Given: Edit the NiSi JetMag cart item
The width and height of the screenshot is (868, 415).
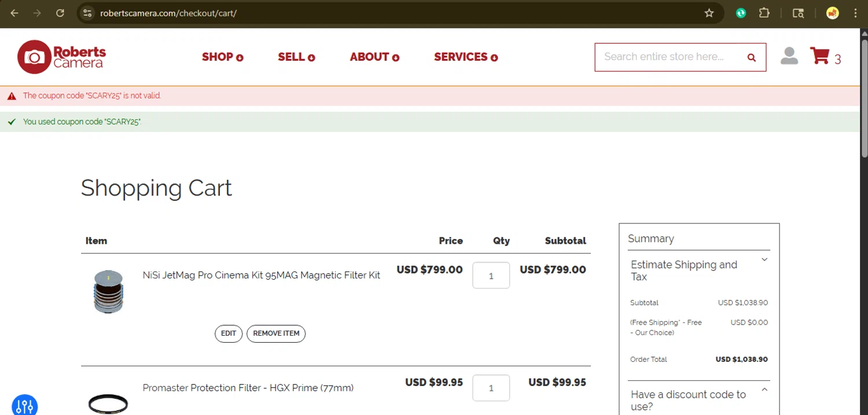Looking at the screenshot, I should (229, 333).
